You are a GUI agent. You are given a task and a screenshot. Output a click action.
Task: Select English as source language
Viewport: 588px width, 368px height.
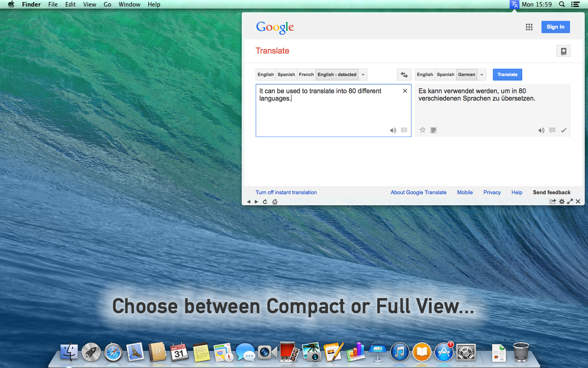266,74
